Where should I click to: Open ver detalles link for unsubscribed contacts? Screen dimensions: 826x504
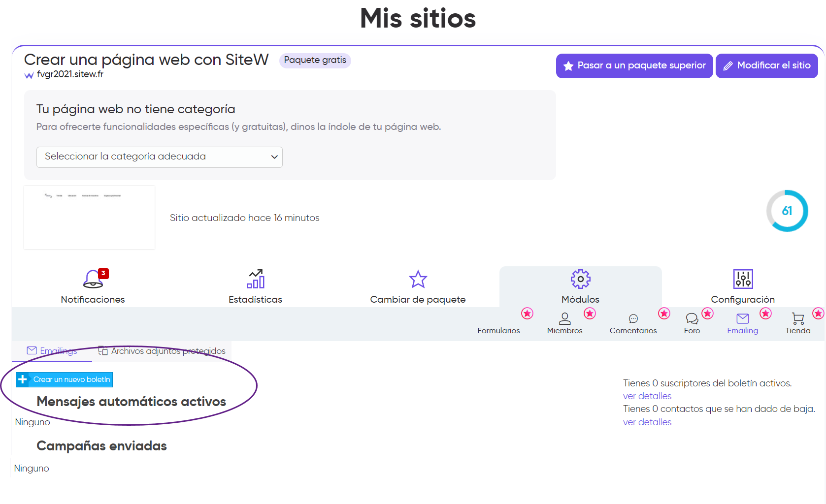point(647,422)
